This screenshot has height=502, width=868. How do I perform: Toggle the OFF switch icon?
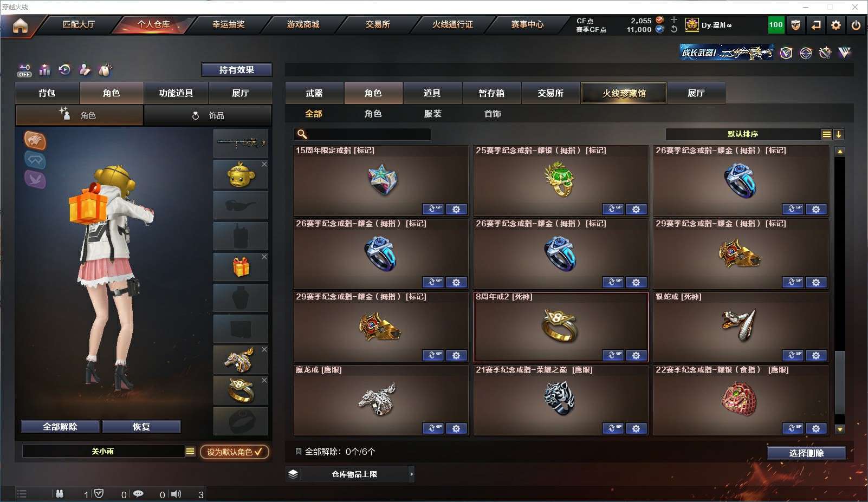tap(24, 70)
